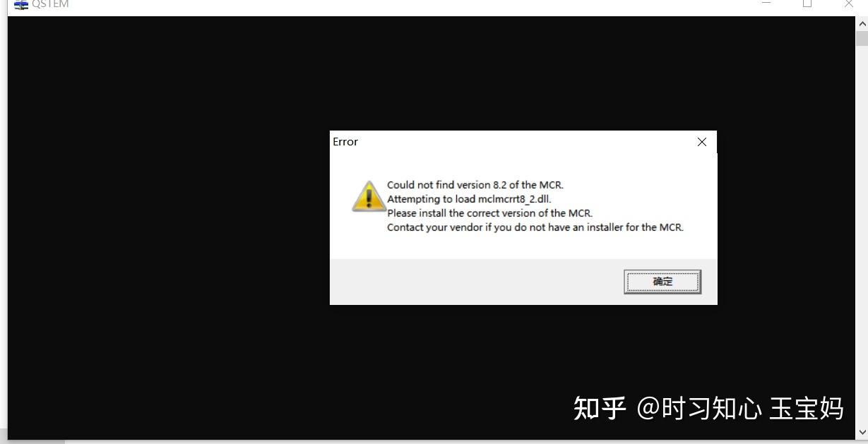Confirm the error with the 确定 button

point(662,282)
